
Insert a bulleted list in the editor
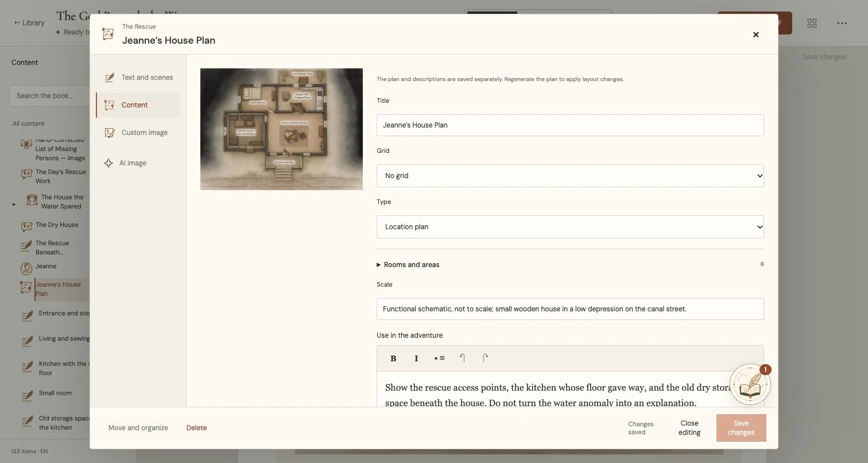tap(439, 358)
